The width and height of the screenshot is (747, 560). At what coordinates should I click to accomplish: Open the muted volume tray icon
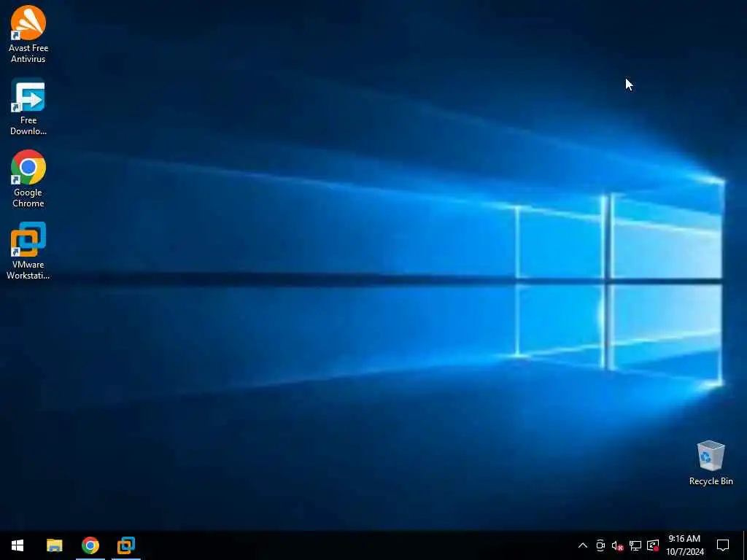click(x=617, y=545)
